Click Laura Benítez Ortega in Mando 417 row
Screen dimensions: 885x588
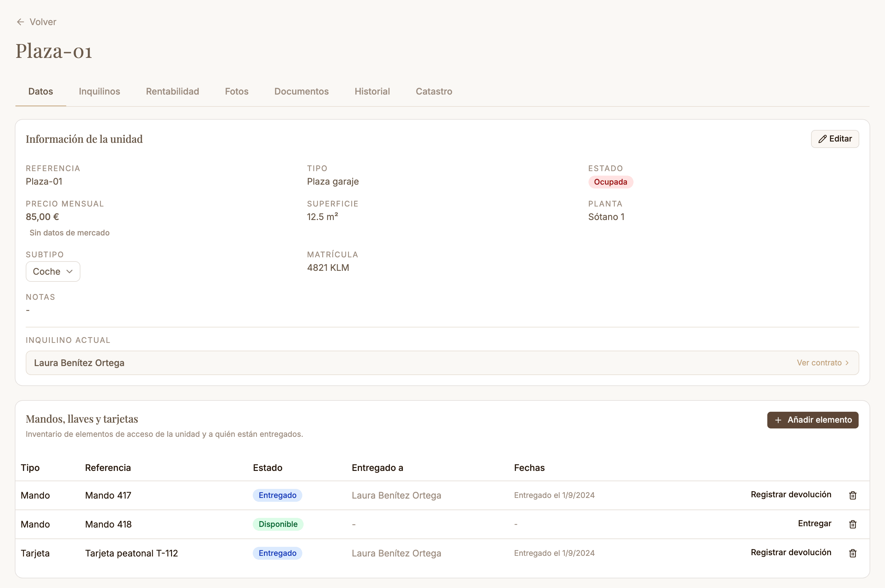(396, 495)
